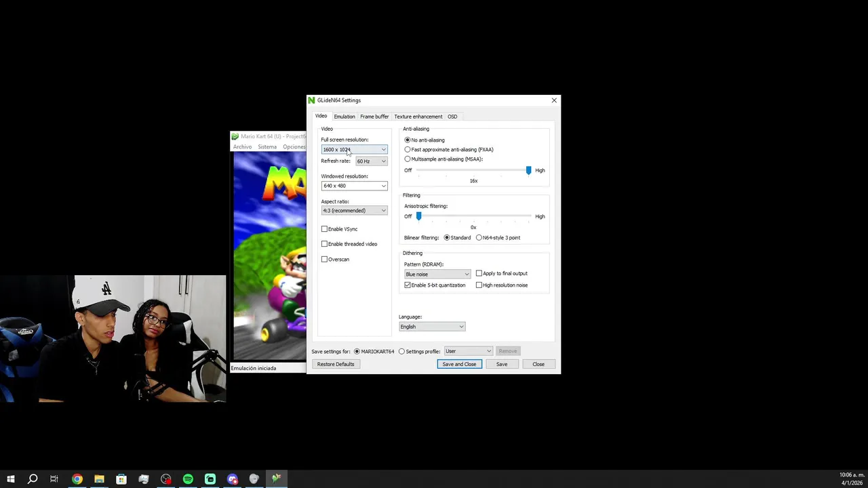868x488 pixels.
Task: Switch to the OSD tab
Action: (452, 117)
